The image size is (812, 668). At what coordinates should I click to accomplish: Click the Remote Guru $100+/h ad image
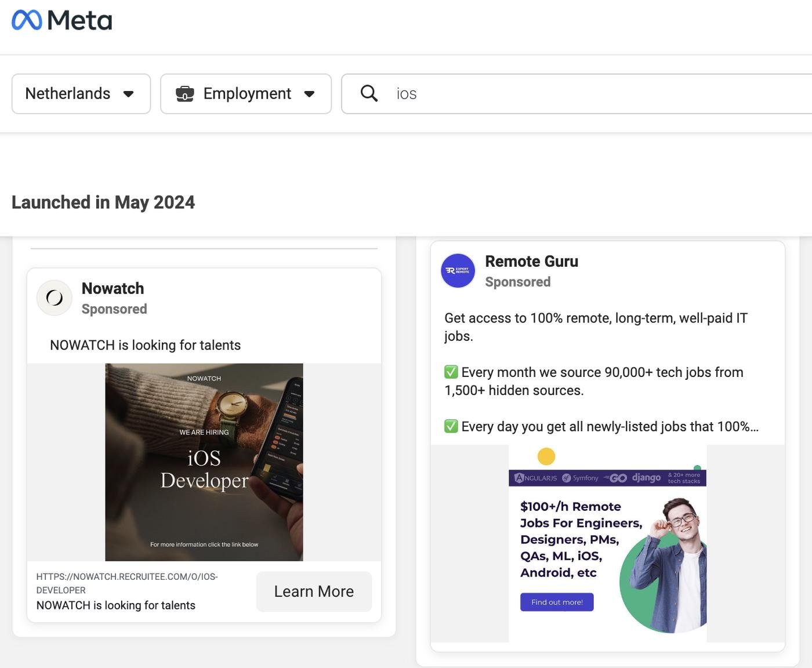(607, 544)
